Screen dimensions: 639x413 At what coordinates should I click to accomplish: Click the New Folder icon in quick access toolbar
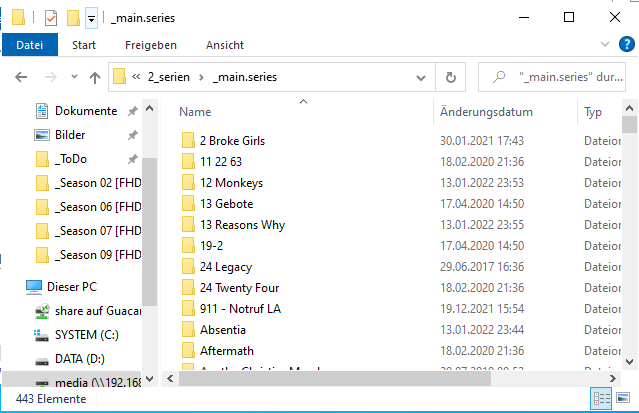pos(73,18)
